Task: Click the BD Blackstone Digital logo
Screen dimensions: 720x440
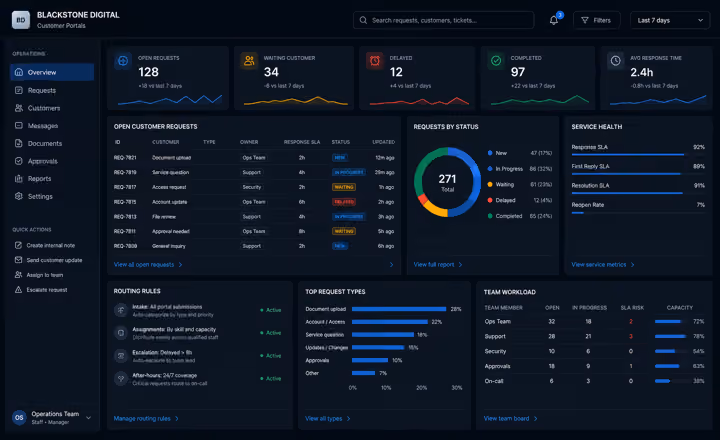Action: [x=21, y=20]
